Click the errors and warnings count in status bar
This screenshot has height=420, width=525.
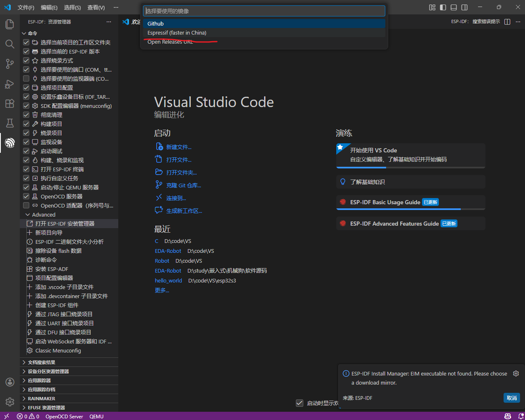tap(28, 416)
